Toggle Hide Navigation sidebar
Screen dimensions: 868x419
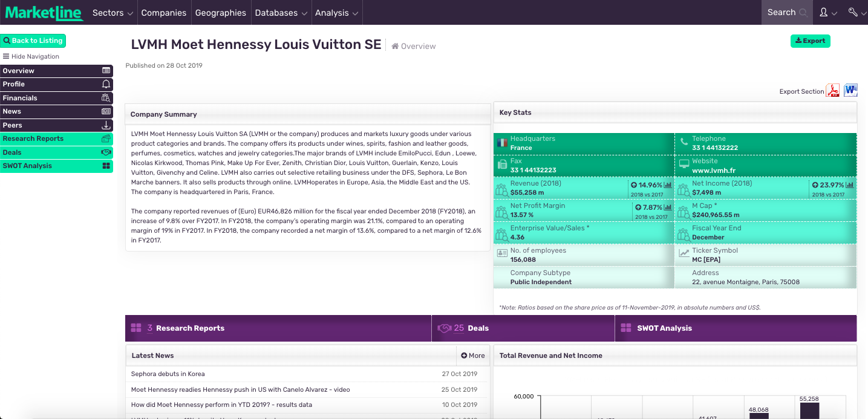(x=31, y=56)
